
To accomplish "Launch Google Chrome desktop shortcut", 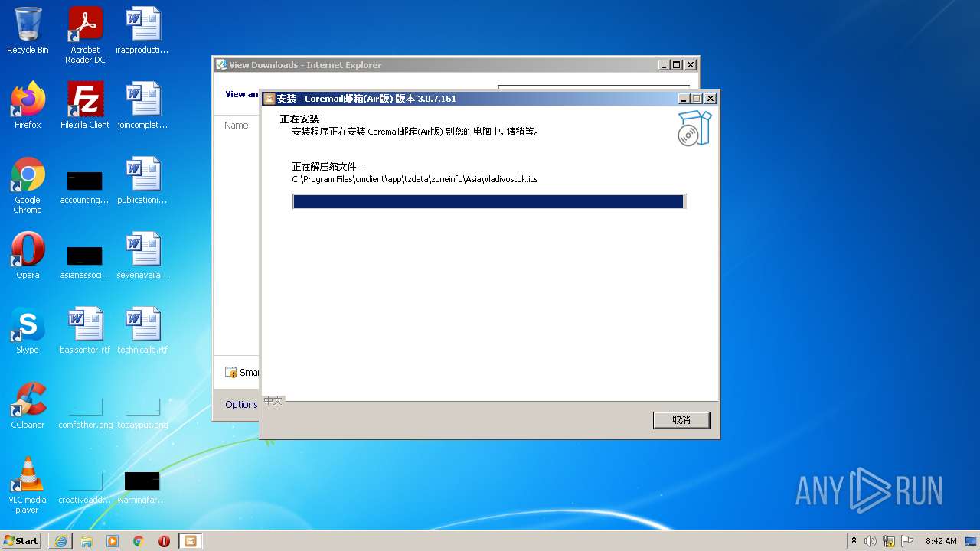I will pyautogui.click(x=28, y=185).
